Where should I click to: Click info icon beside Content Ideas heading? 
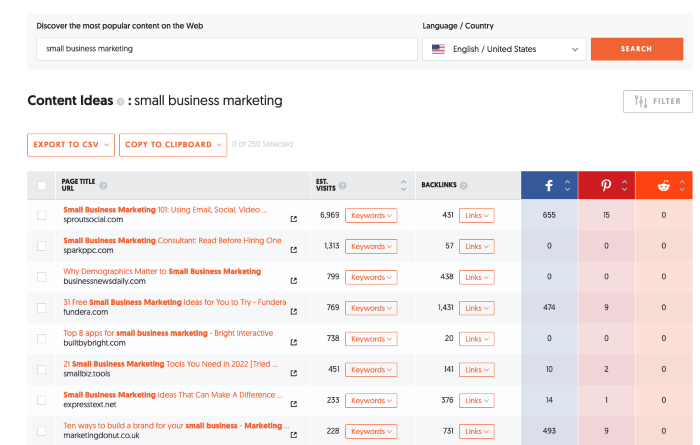[120, 102]
